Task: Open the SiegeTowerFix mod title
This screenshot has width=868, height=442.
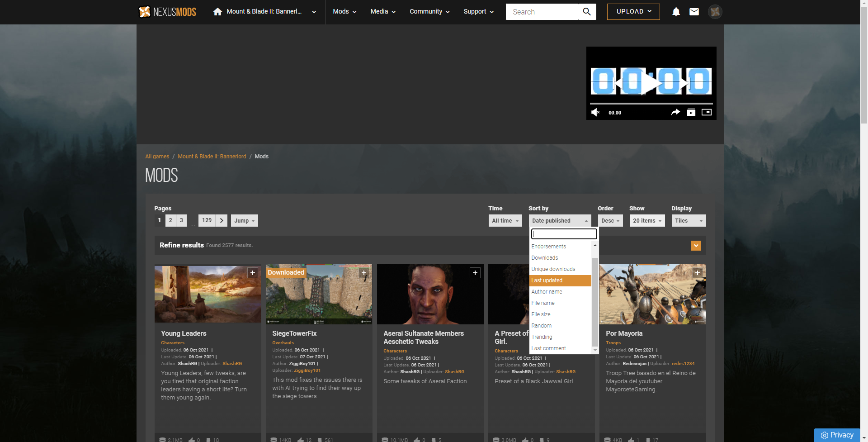Action: coord(294,333)
